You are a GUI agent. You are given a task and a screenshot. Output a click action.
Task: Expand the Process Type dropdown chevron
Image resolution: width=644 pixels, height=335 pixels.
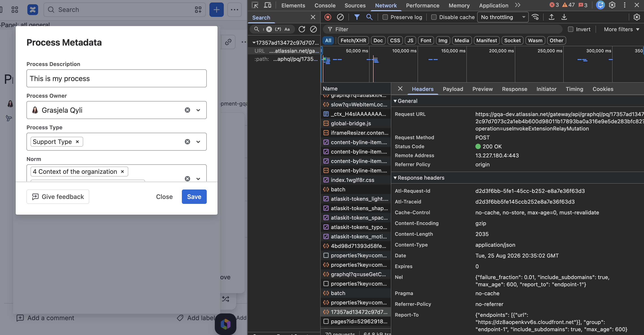(x=198, y=142)
